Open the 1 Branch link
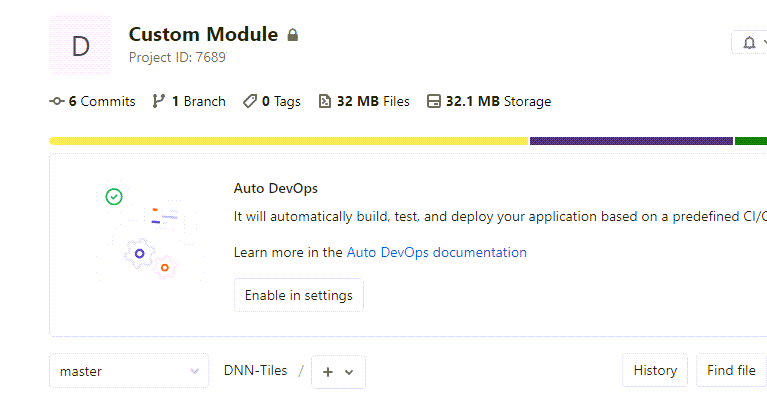 [189, 101]
